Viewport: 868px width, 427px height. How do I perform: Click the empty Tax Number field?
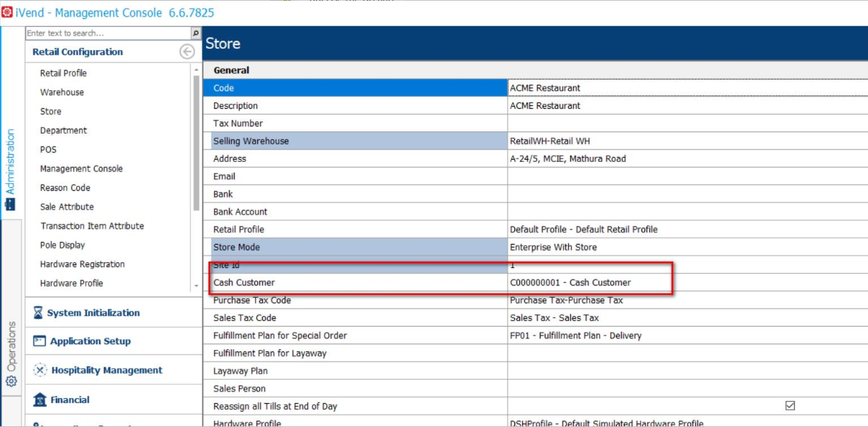[x=688, y=123]
